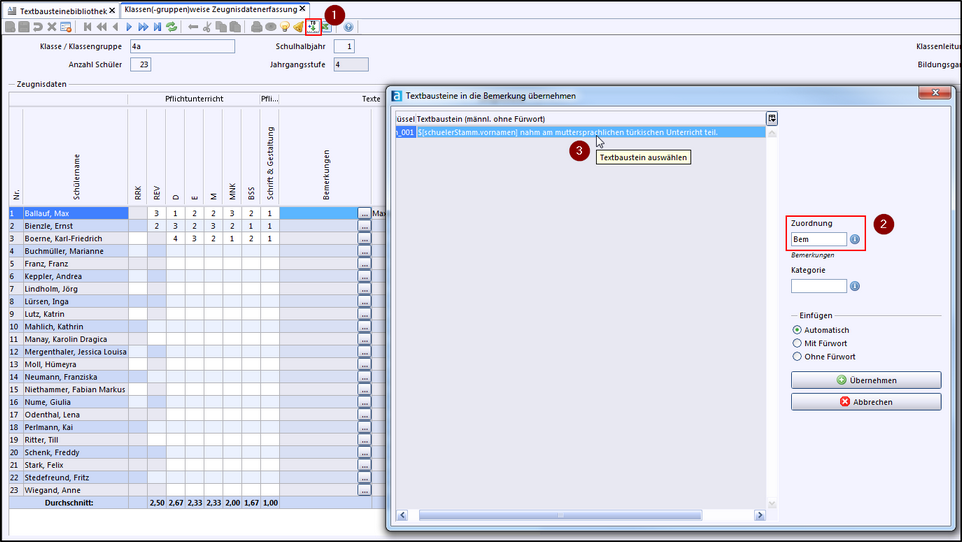Click the Textbausteine übernehmen toolbar icon
962x542 pixels.
coord(313,27)
